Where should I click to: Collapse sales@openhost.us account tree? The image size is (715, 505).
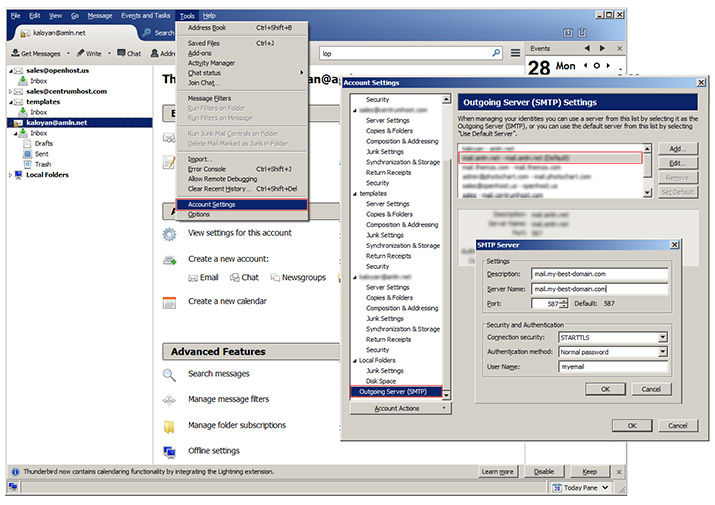(x=10, y=71)
